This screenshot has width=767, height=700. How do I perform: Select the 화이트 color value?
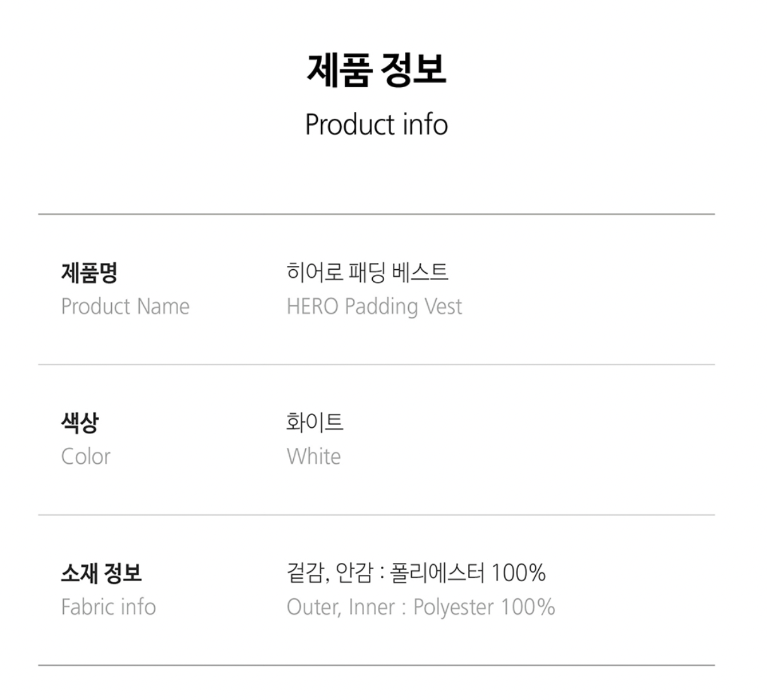click(x=315, y=422)
